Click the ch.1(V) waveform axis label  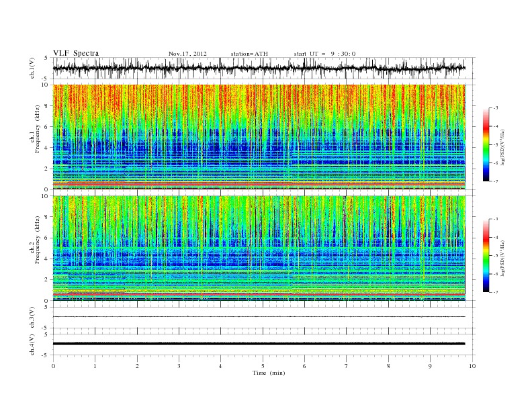point(32,68)
